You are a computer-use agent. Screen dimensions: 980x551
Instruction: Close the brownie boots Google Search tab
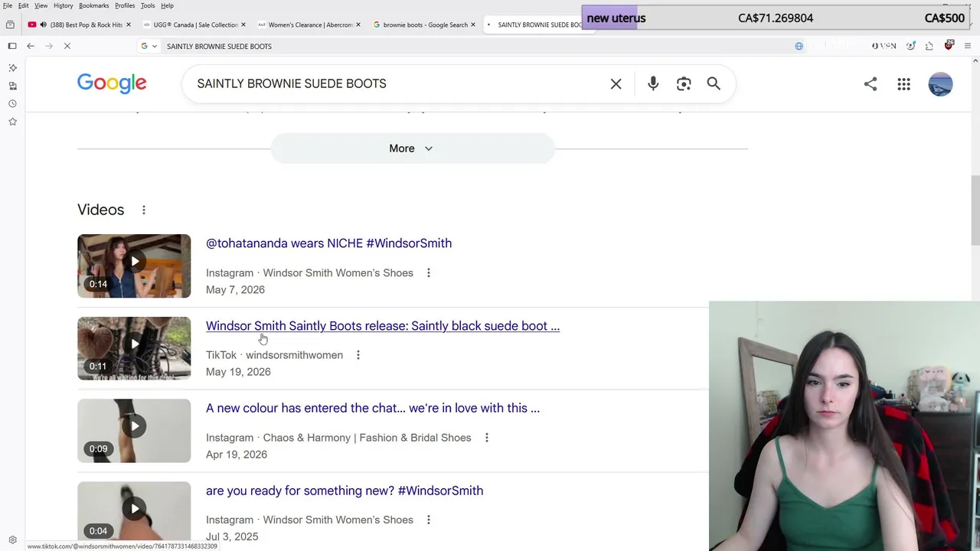coord(472,24)
